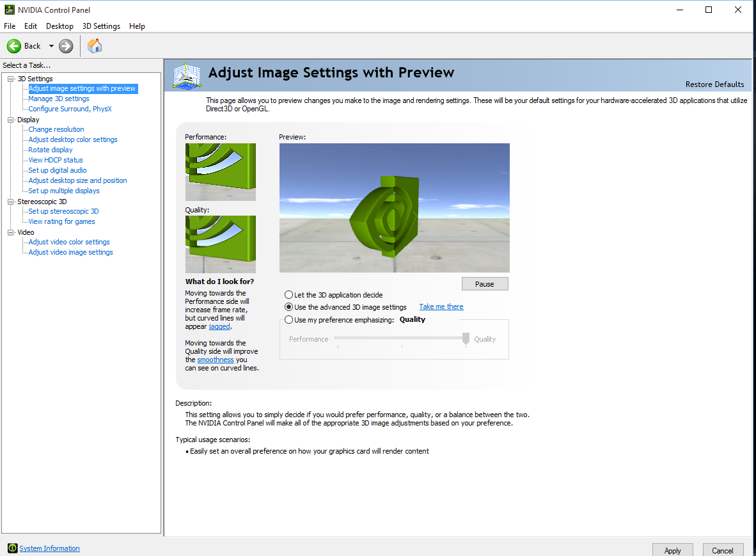Click the Performance label left of slider
Screen dimensions: 756x556
click(308, 339)
